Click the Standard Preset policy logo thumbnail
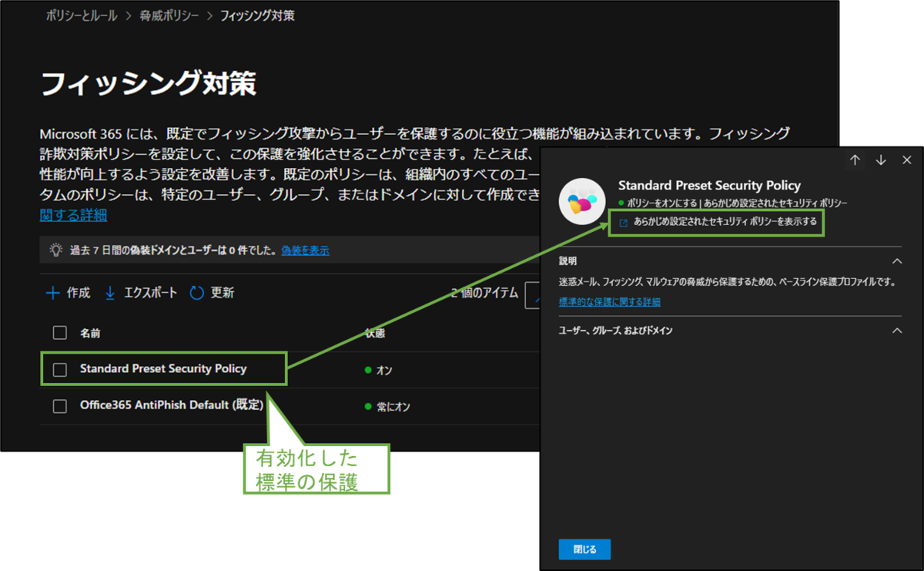This screenshot has width=924, height=571. (581, 202)
